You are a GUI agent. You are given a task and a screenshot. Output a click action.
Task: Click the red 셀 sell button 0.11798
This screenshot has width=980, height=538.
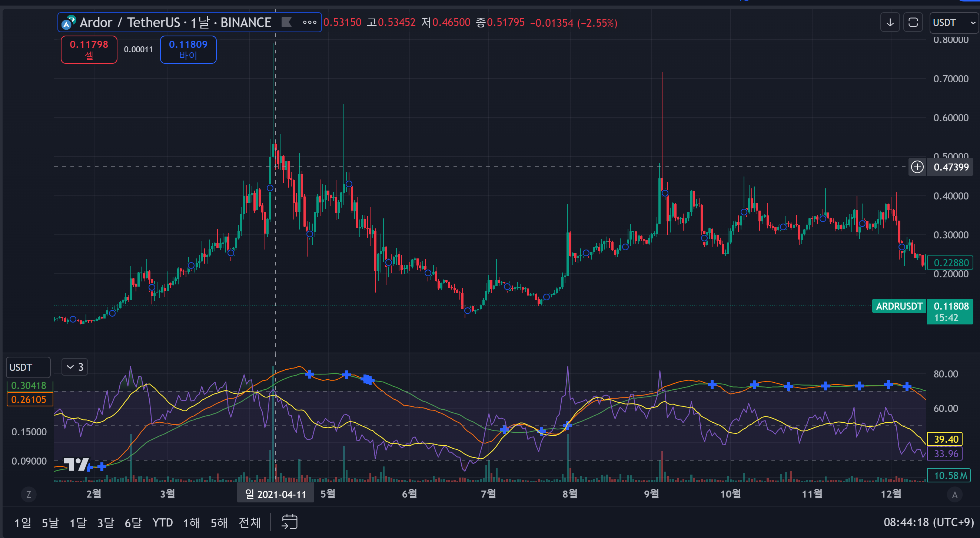pyautogui.click(x=89, y=49)
